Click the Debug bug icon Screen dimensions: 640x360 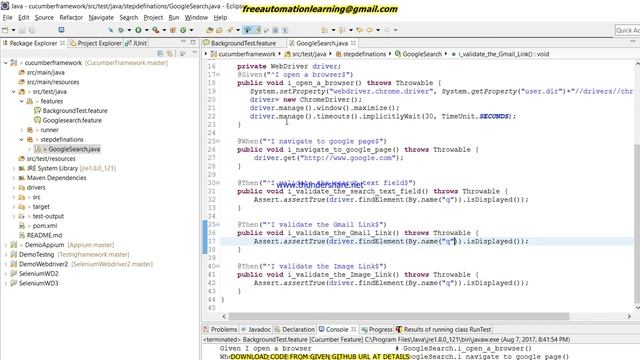coord(121,30)
